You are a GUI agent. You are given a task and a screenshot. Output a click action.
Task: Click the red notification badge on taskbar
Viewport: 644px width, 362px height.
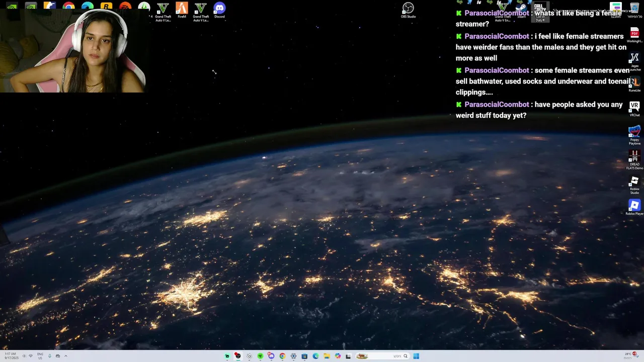635,354
